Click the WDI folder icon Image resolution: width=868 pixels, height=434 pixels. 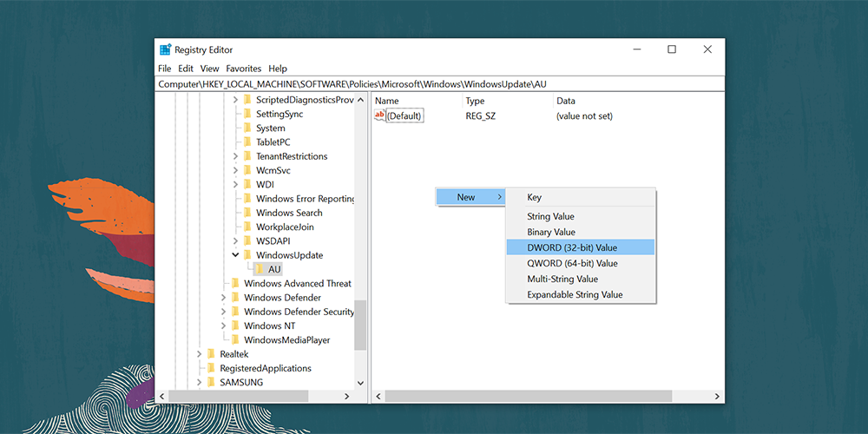click(247, 184)
